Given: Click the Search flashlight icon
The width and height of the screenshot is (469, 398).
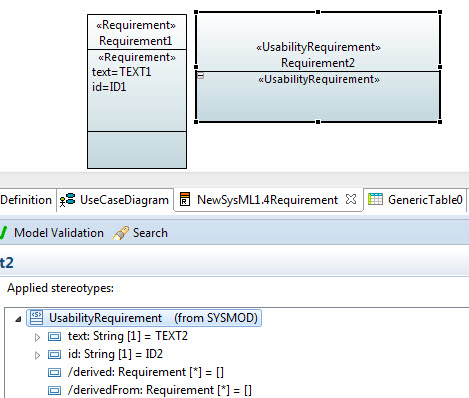Looking at the screenshot, I should coord(121,233).
